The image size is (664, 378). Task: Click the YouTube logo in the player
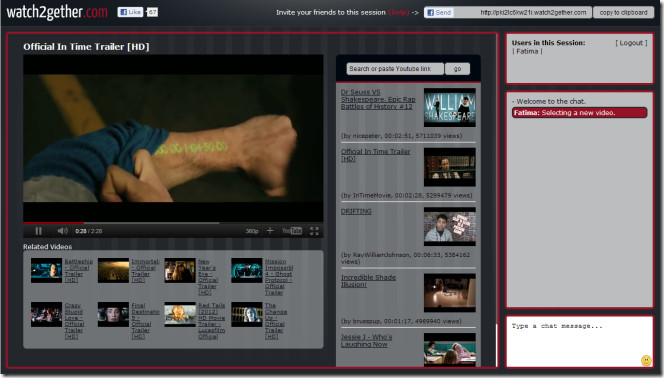292,231
